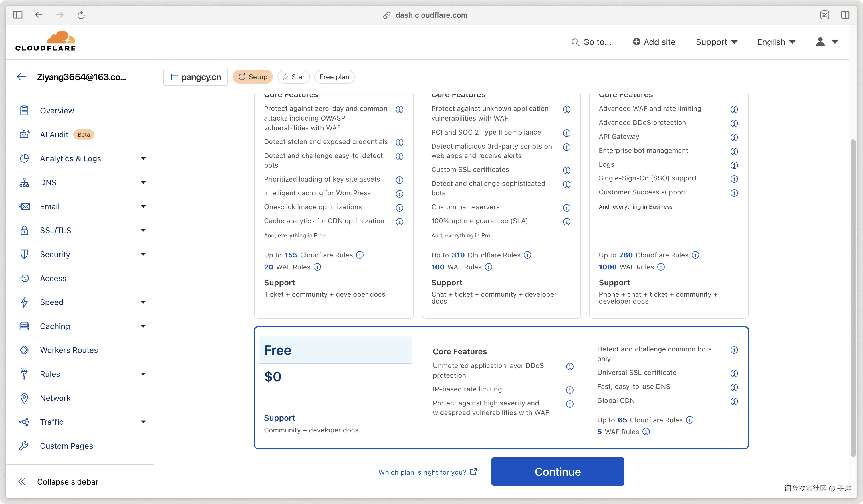863x504 pixels.
Task: Click info icon next to Custom nameservers
Action: pyautogui.click(x=566, y=208)
